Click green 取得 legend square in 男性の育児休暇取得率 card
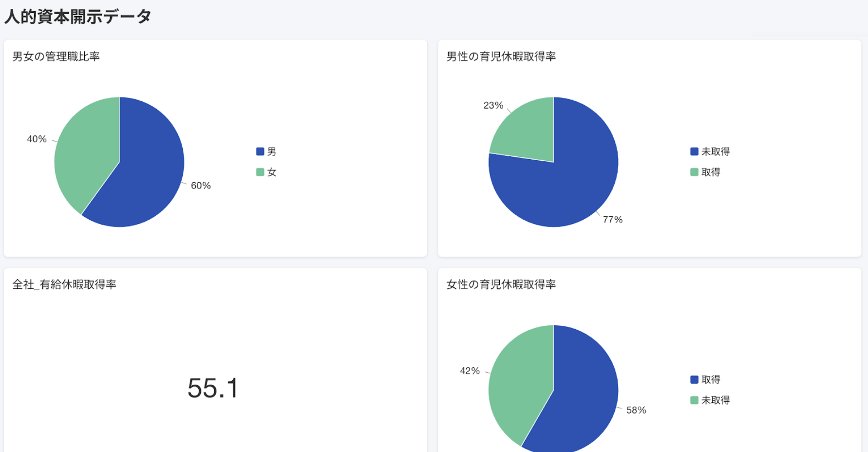Image resolution: width=868 pixels, height=452 pixels. tap(695, 172)
